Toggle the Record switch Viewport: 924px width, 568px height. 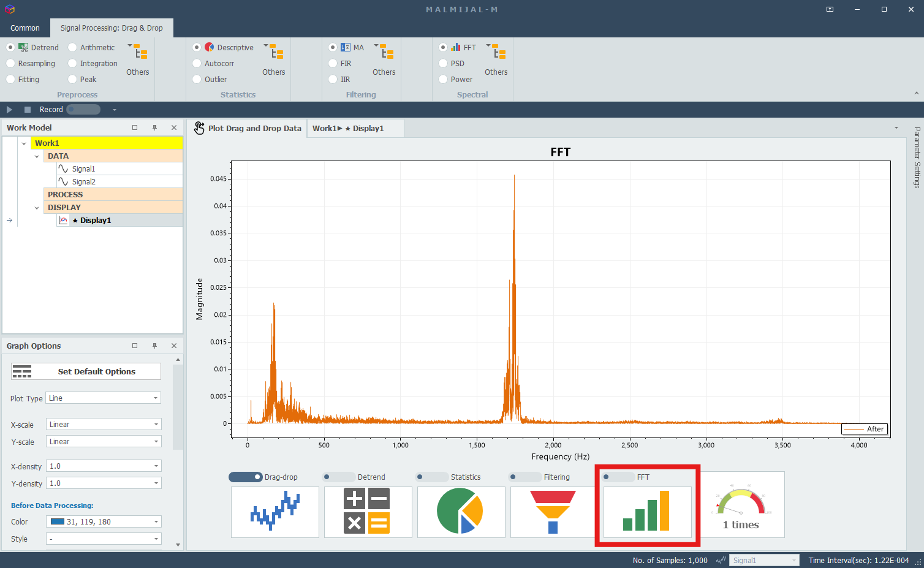point(83,110)
